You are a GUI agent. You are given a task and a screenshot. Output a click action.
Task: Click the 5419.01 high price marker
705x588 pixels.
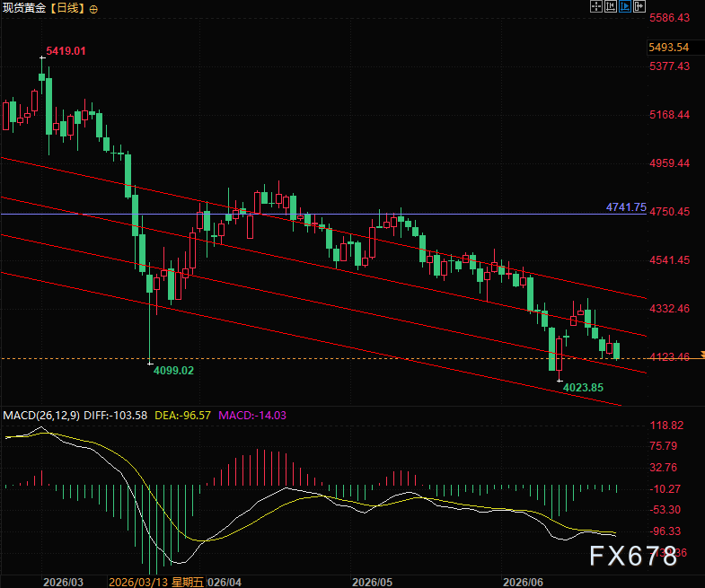(66, 51)
